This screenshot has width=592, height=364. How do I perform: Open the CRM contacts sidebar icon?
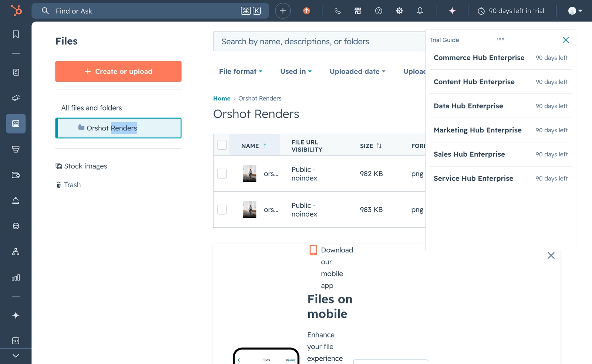(16, 72)
